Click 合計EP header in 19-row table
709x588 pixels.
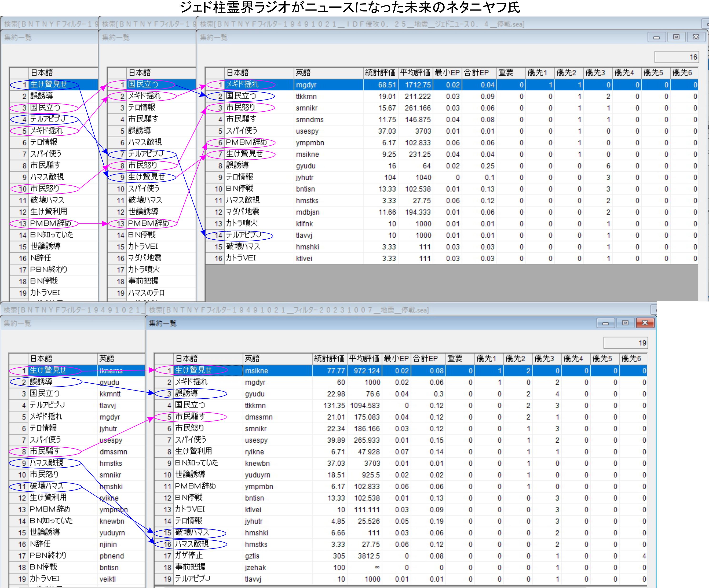(x=428, y=358)
